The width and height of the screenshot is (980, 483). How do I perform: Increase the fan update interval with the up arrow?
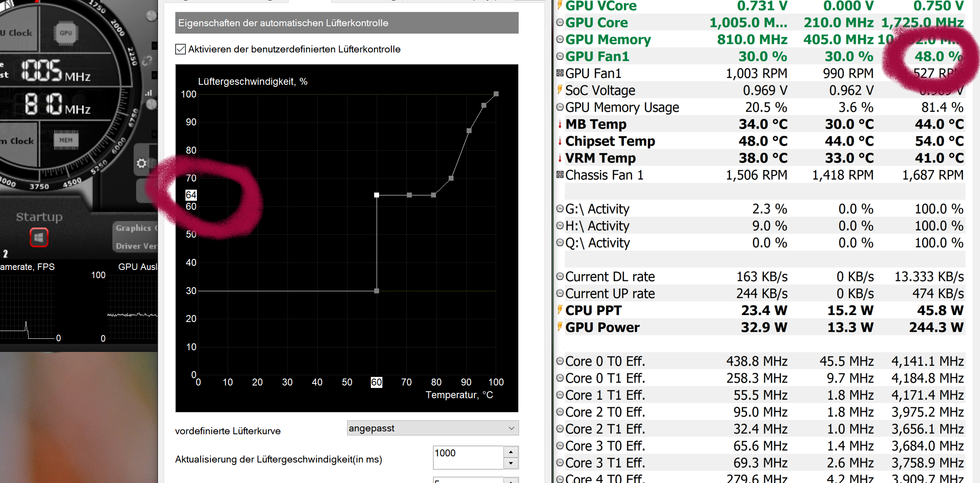tap(511, 452)
